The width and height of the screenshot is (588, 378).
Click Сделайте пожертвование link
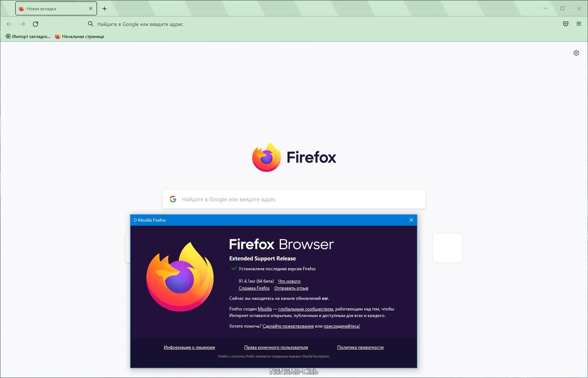click(x=288, y=326)
